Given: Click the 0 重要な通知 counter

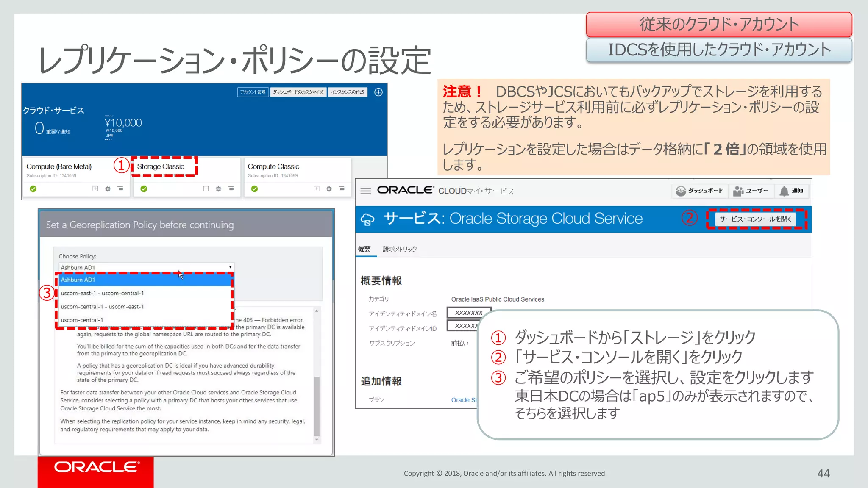Looking at the screenshot, I should [53, 128].
